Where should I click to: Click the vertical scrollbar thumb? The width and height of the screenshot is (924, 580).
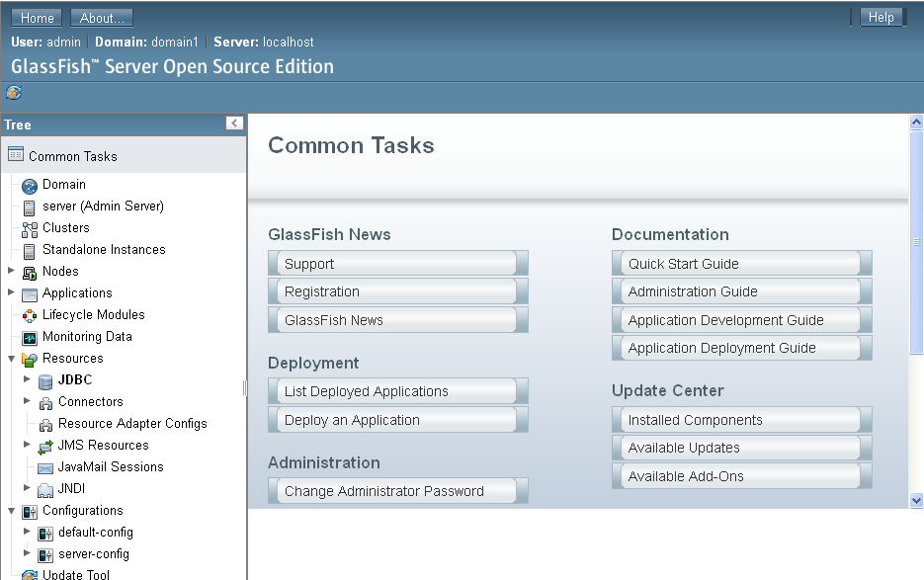[916, 242]
